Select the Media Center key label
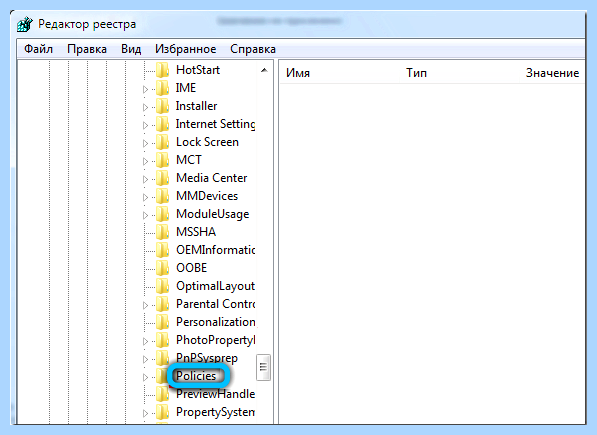597x435 pixels. (x=212, y=178)
